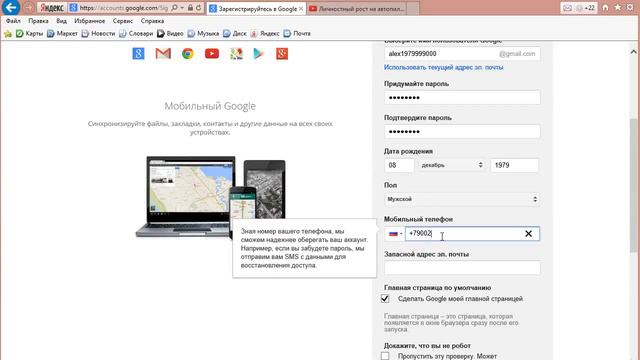The width and height of the screenshot is (640, 360).
Task: Click the Подтвердите пароль field
Action: point(462,131)
